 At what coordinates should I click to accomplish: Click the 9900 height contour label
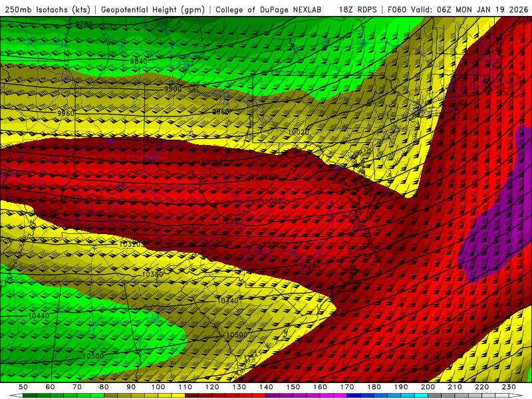(173, 89)
